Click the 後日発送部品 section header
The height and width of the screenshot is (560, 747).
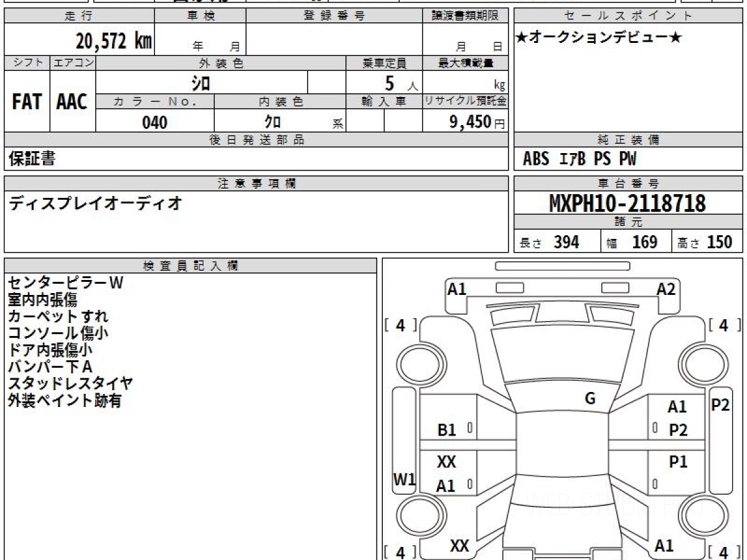click(256, 140)
